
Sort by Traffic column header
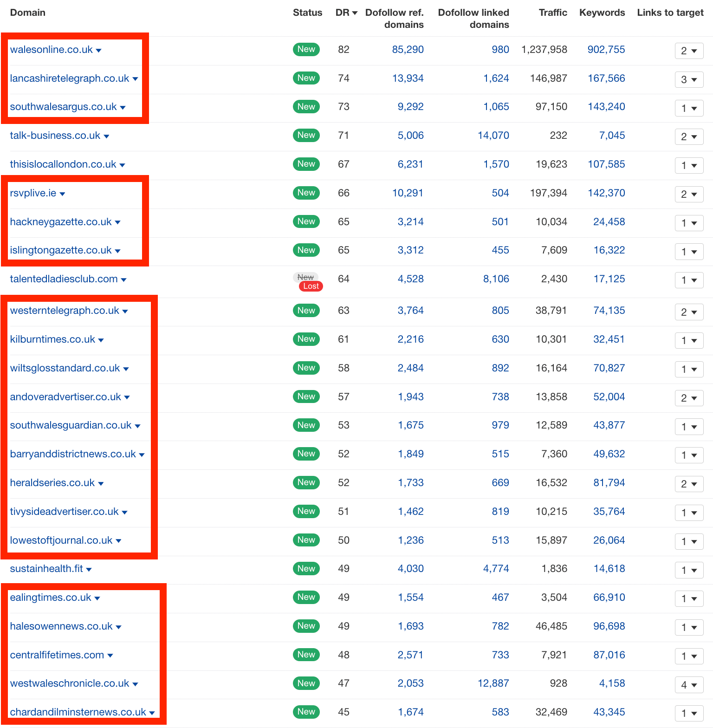click(553, 13)
